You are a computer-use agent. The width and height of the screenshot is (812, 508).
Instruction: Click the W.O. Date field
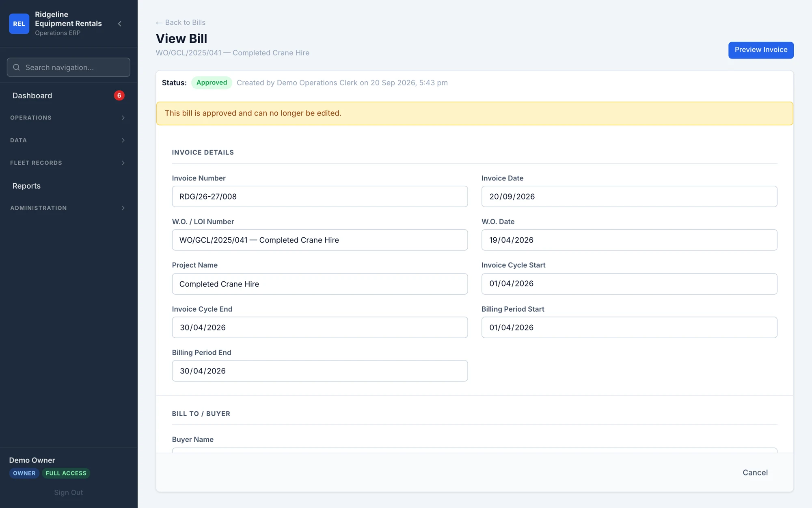[629, 240]
